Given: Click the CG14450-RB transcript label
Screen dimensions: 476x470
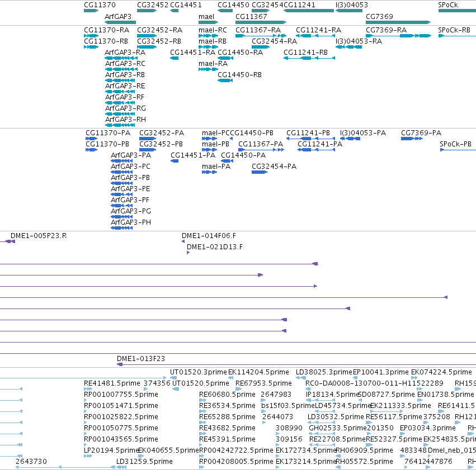Looking at the screenshot, I should (240, 75).
